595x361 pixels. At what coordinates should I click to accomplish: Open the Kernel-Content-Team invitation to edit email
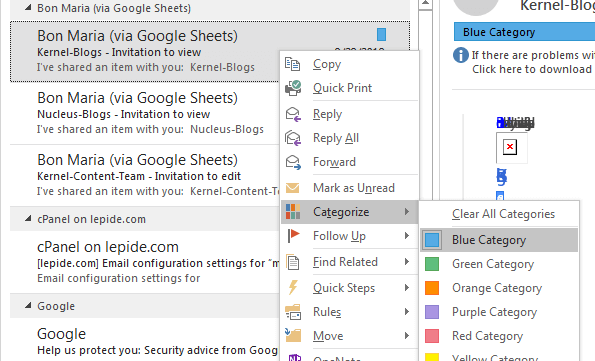[145, 175]
